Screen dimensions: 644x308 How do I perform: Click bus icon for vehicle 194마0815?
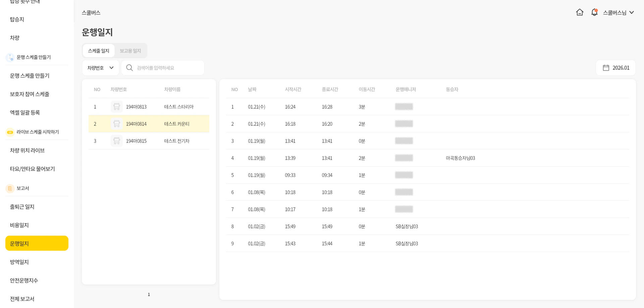click(x=116, y=141)
